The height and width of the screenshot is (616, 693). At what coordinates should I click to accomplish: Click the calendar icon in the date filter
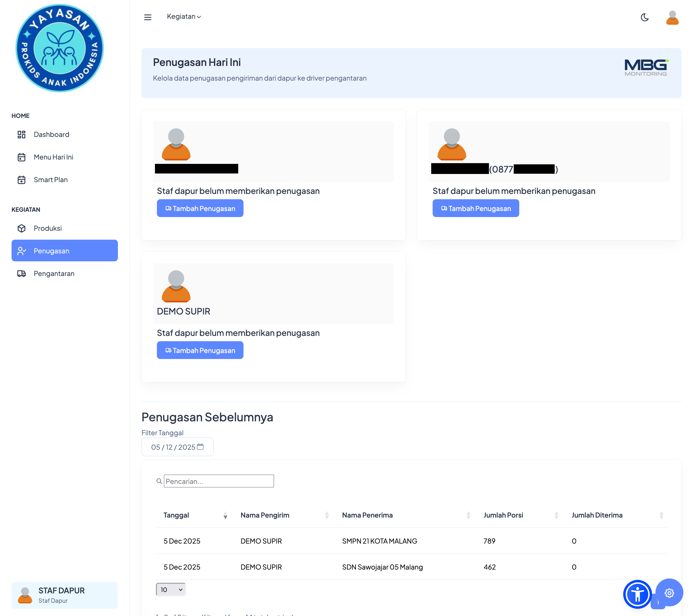[200, 447]
